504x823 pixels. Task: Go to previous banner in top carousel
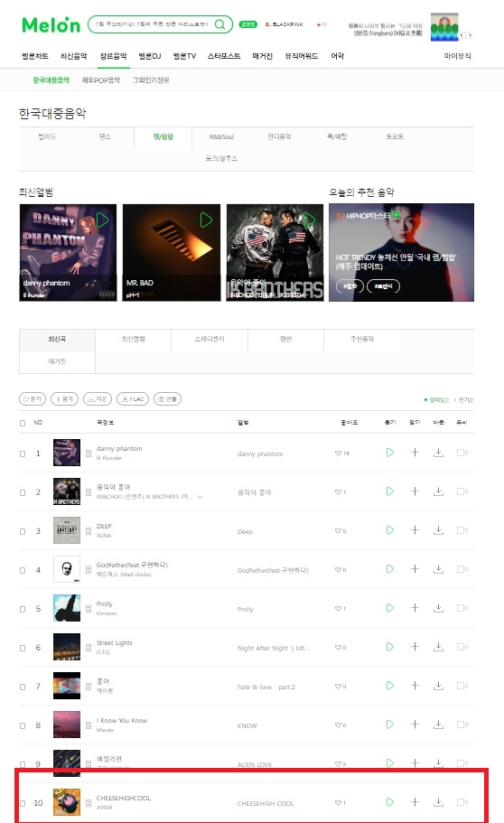tap(462, 35)
